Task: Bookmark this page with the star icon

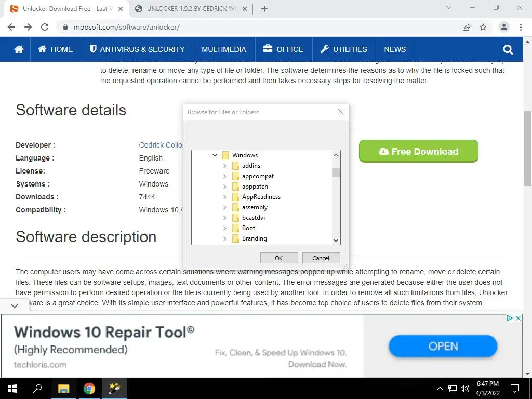Action: coord(483,27)
